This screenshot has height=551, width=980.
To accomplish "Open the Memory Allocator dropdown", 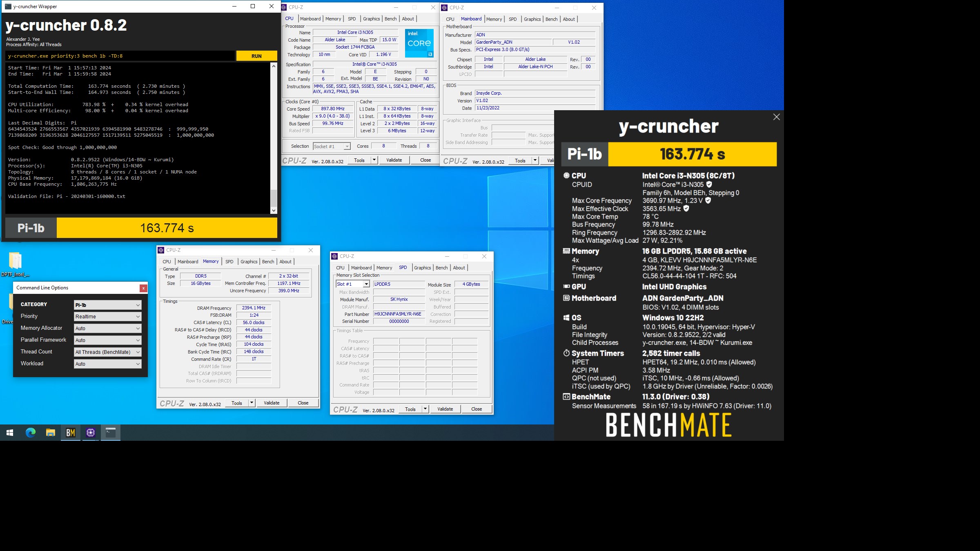I will [108, 329].
